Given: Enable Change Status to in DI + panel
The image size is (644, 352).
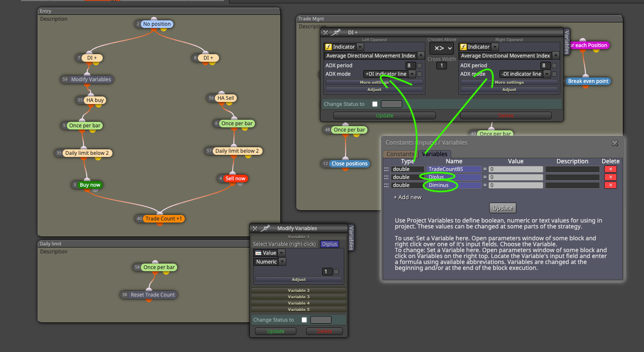Looking at the screenshot, I should [x=375, y=104].
